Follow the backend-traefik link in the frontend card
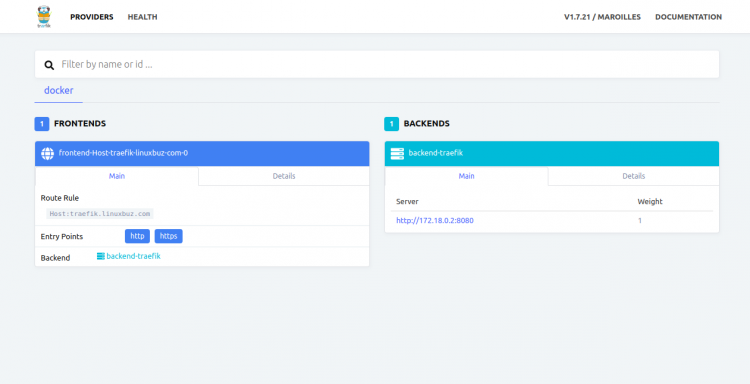750x384 pixels. click(x=133, y=256)
